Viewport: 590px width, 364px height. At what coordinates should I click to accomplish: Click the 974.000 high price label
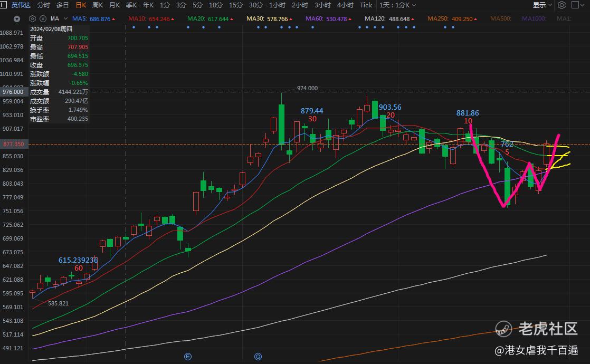[x=307, y=88]
